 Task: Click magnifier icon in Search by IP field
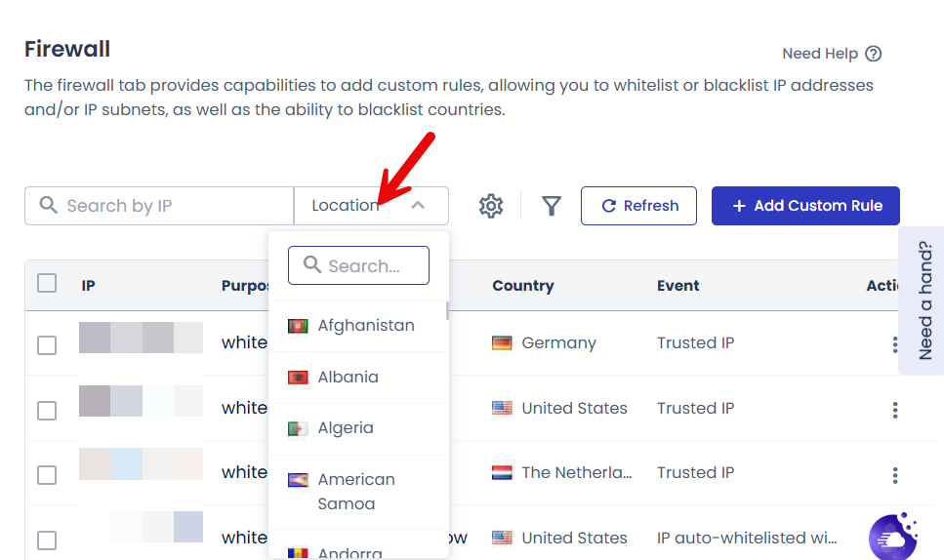pyautogui.click(x=48, y=205)
